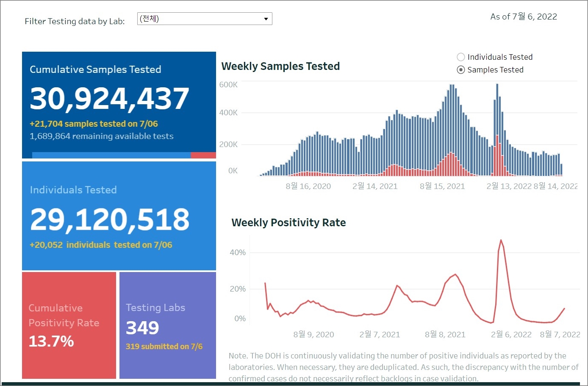Screen dimensions: 588x386
Task: Click the 30,924,437 samples count
Action: pyautogui.click(x=109, y=98)
